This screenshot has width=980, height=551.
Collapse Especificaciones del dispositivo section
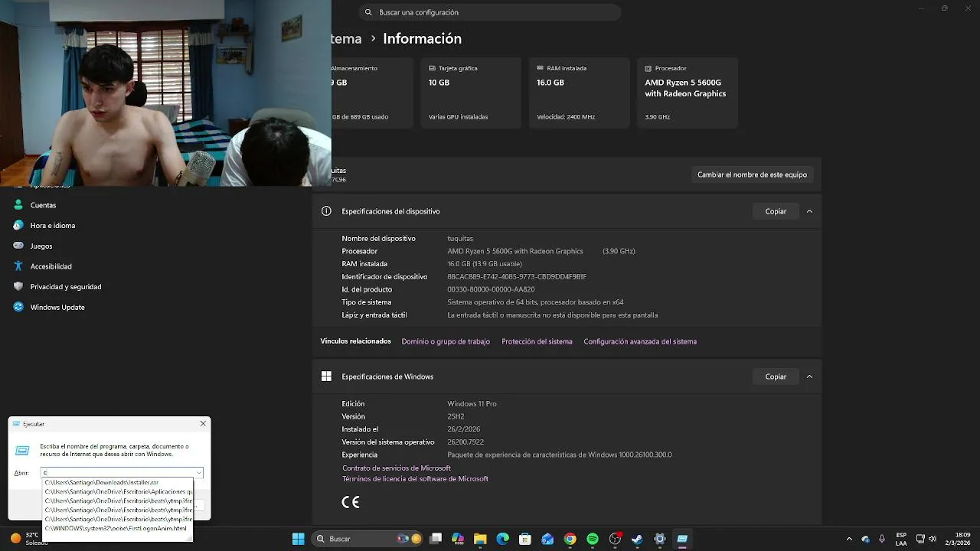coord(809,211)
